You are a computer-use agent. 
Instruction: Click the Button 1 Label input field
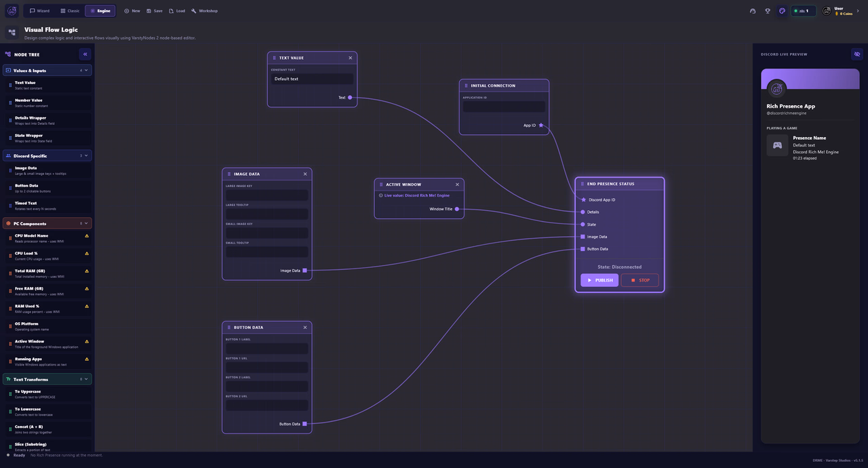267,348
